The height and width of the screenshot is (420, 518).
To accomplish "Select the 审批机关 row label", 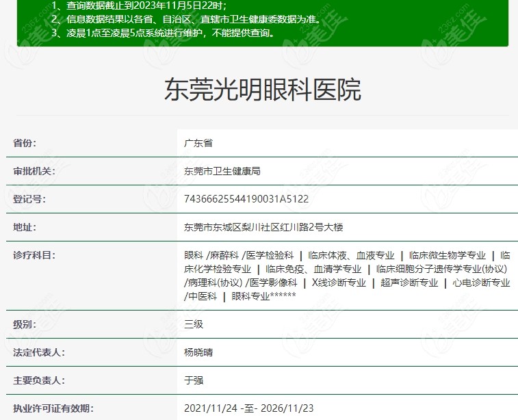I will (34, 171).
